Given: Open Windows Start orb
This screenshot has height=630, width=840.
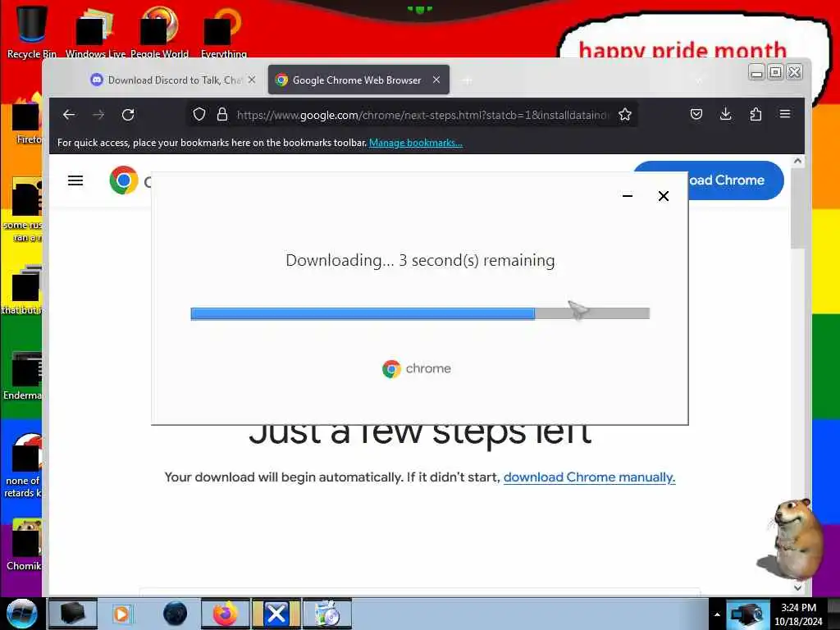Looking at the screenshot, I should [x=21, y=614].
